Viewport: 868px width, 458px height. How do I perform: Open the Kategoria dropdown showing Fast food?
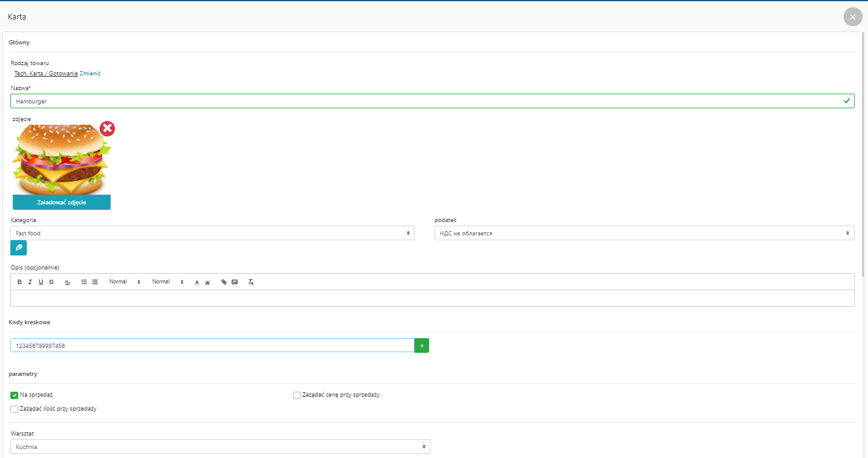(212, 234)
